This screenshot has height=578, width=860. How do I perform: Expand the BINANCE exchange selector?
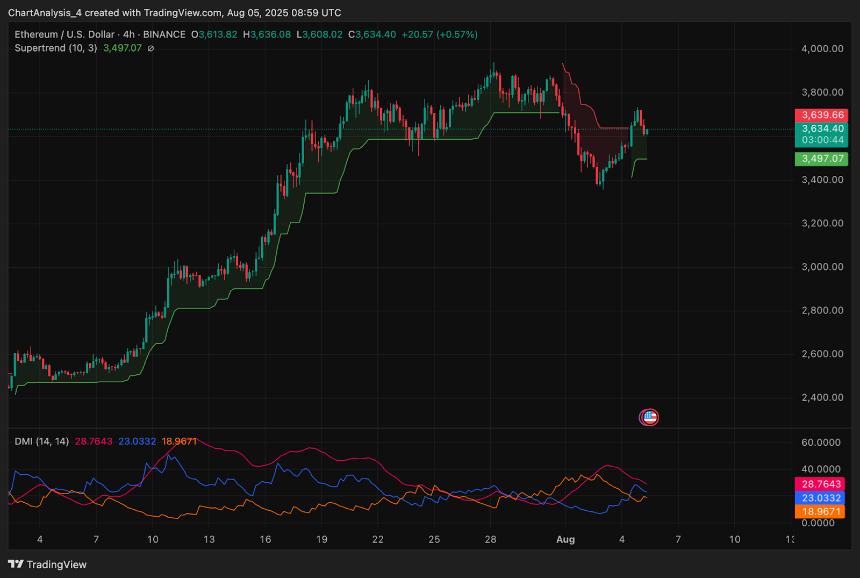tap(165, 33)
